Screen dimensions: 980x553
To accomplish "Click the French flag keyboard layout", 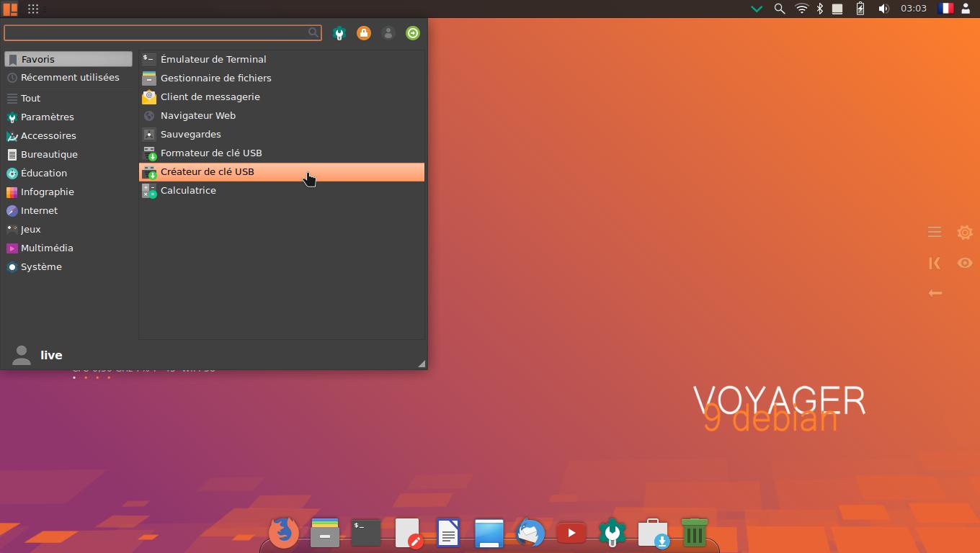I will coord(945,9).
